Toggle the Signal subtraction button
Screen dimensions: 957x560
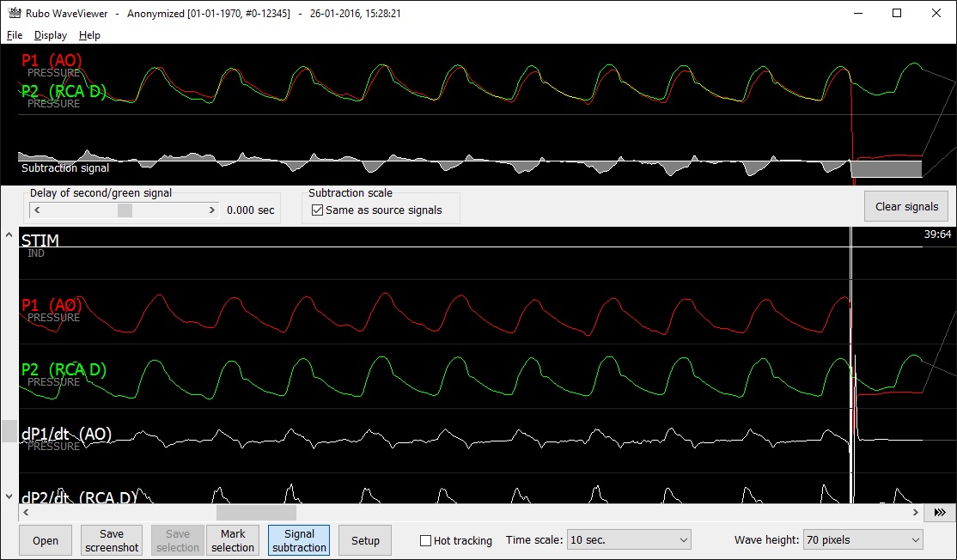[x=299, y=540]
